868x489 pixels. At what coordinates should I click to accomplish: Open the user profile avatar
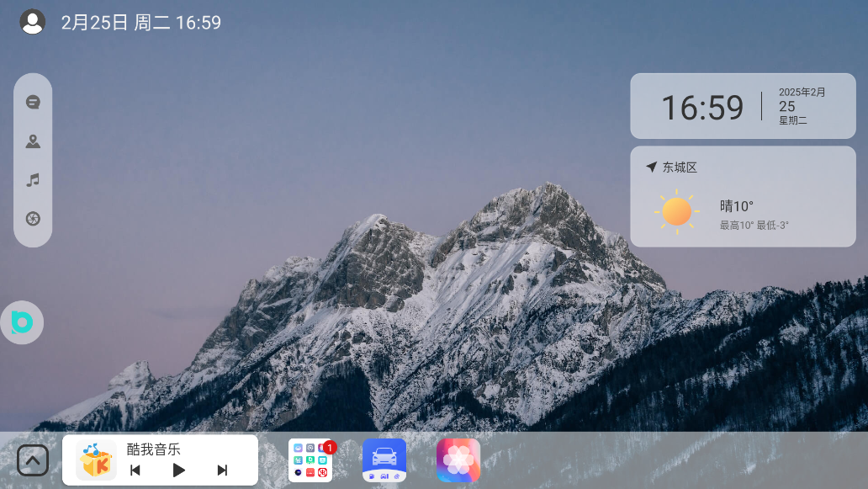(x=32, y=22)
